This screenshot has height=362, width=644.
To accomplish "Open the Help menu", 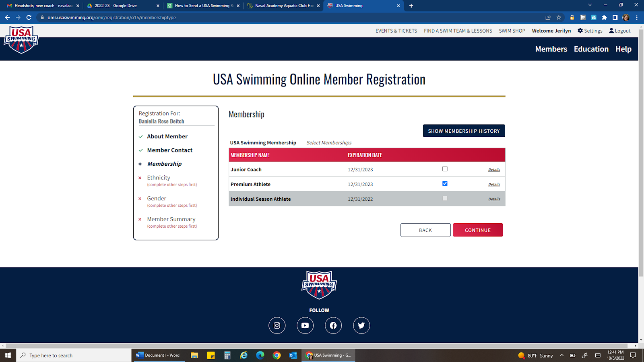I will tap(623, 49).
